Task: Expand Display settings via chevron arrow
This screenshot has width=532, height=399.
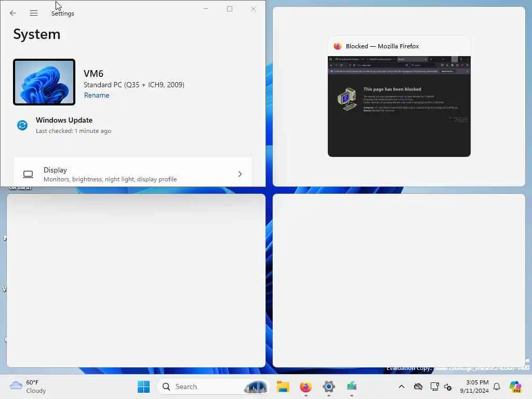Action: [240, 174]
